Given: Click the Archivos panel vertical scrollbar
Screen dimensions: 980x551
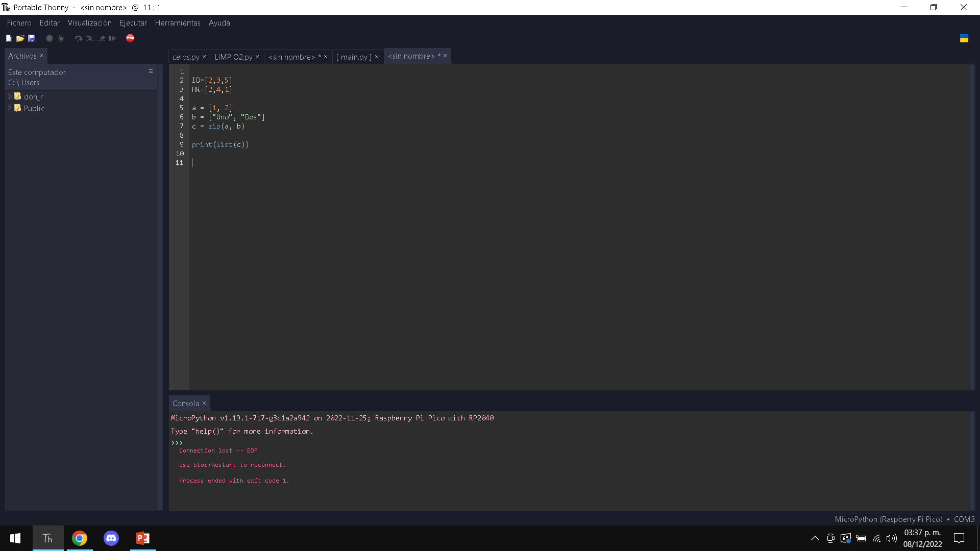Looking at the screenshot, I should point(160,287).
